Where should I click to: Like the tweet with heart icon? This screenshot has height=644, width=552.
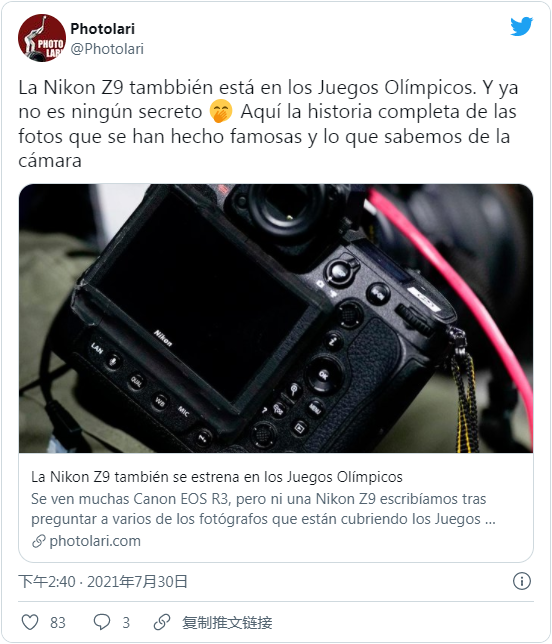(x=30, y=622)
